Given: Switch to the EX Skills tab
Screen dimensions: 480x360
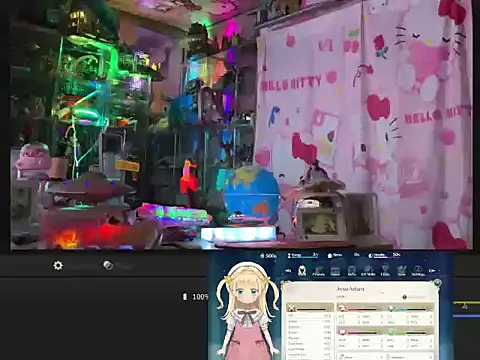Looking at the screenshot, I should 368,271.
